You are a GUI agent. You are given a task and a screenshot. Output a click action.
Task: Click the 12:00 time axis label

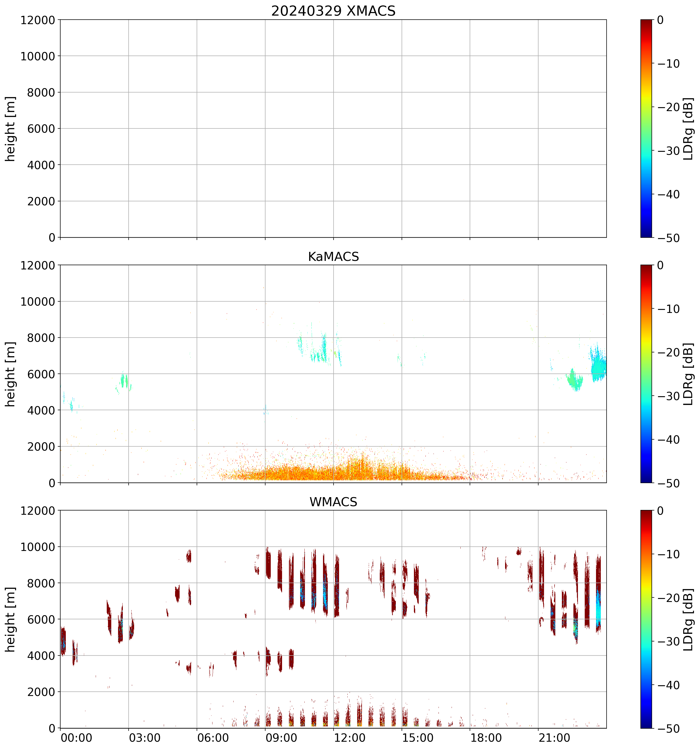click(x=350, y=738)
